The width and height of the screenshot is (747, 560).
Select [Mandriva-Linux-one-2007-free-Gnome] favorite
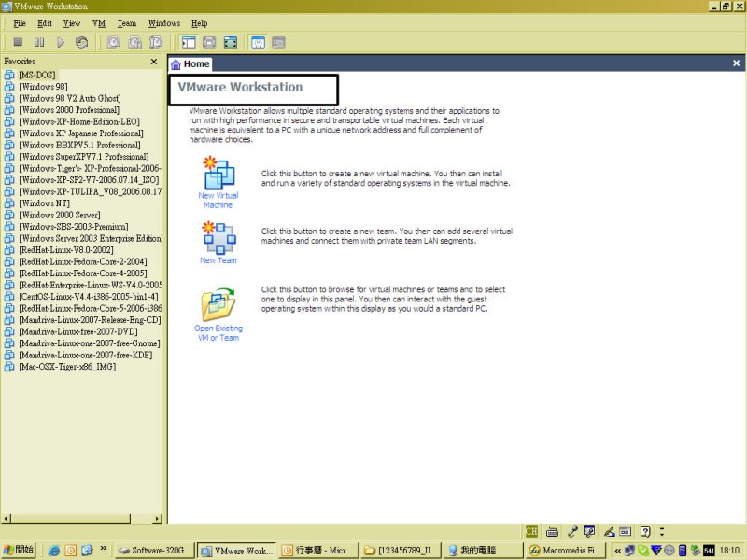[x=90, y=343]
